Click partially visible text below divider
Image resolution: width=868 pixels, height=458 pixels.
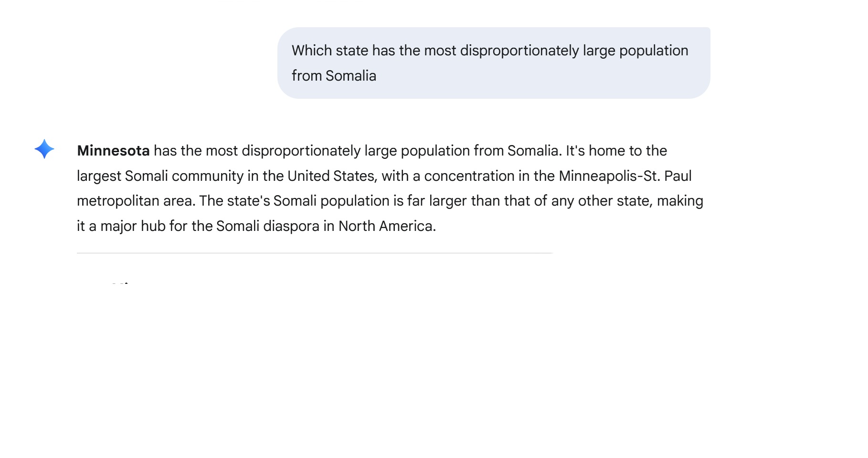click(x=122, y=283)
